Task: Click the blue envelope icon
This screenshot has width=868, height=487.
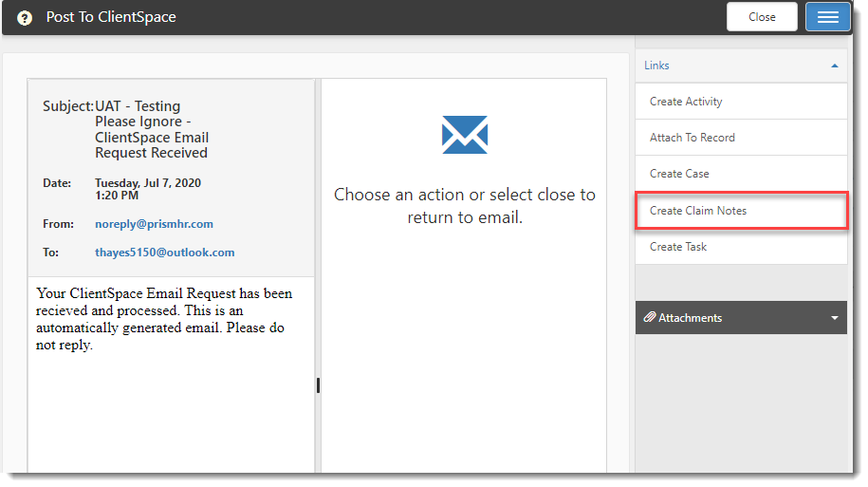Action: click(x=465, y=135)
